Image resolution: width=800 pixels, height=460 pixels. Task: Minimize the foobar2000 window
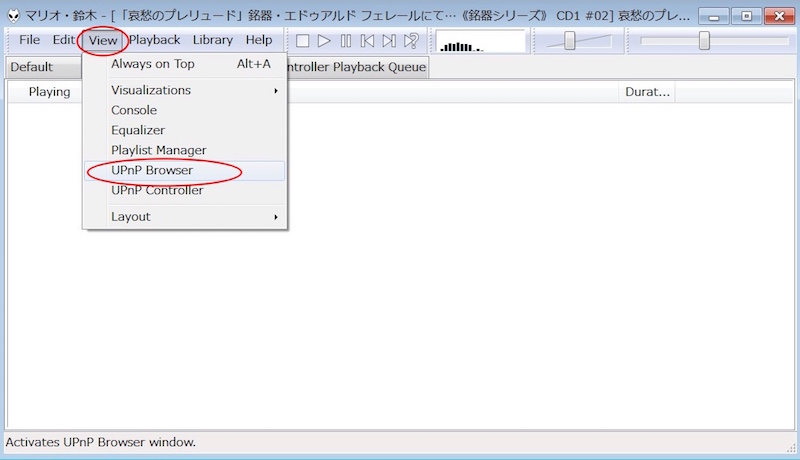pos(714,16)
